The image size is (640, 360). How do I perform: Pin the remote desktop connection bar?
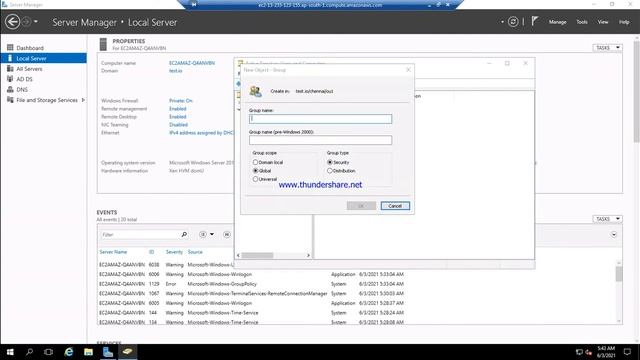(x=194, y=4)
